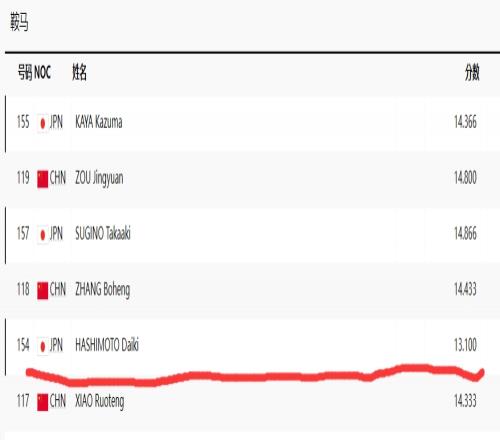The width and height of the screenshot is (500, 440).
Task: Select the 14.866 score of SUGINO
Action: (465, 233)
